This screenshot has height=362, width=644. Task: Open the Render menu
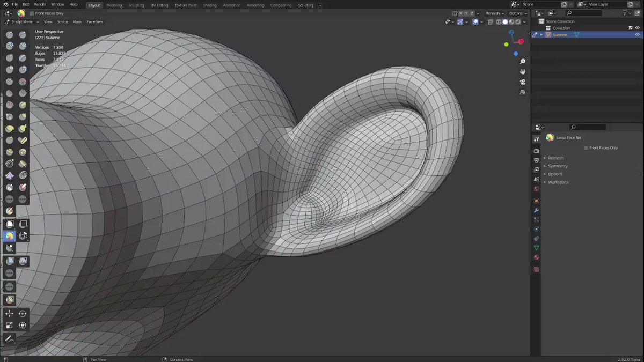[x=40, y=4]
